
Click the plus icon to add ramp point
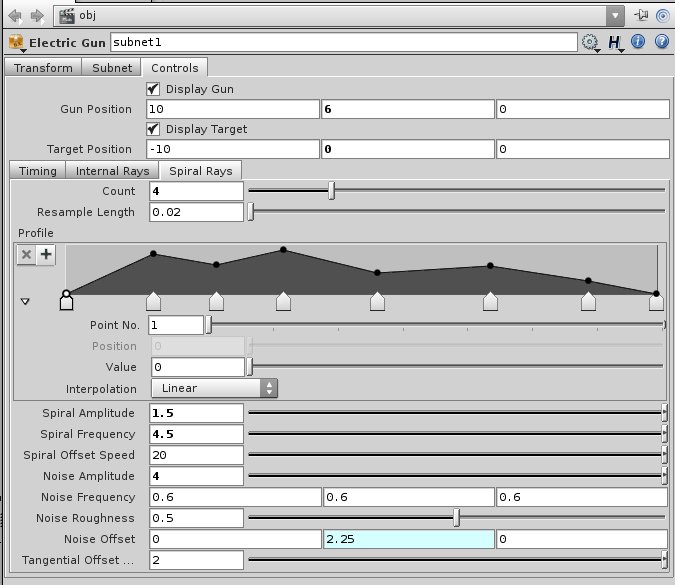[46, 255]
